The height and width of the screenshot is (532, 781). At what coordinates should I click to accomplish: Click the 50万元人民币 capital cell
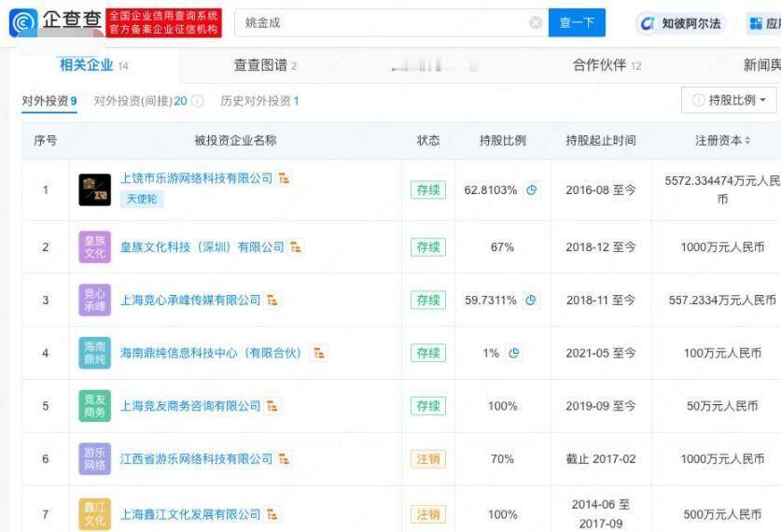pyautogui.click(x=722, y=406)
